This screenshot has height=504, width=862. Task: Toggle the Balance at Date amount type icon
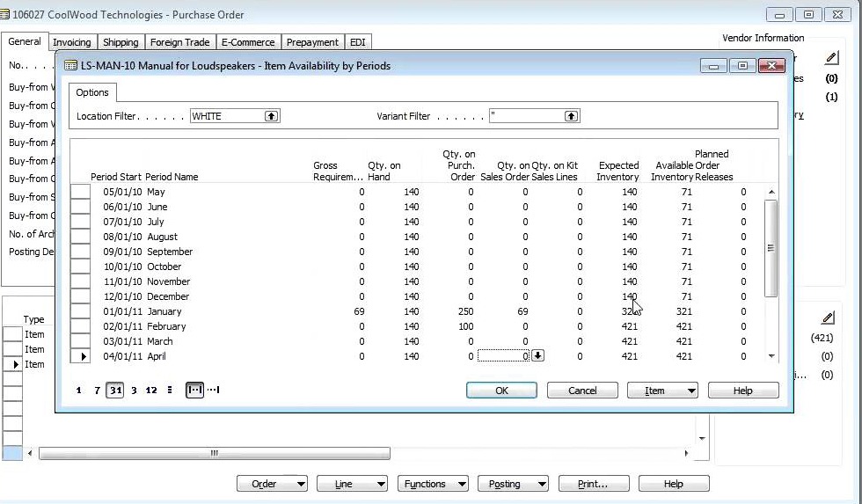coord(213,391)
